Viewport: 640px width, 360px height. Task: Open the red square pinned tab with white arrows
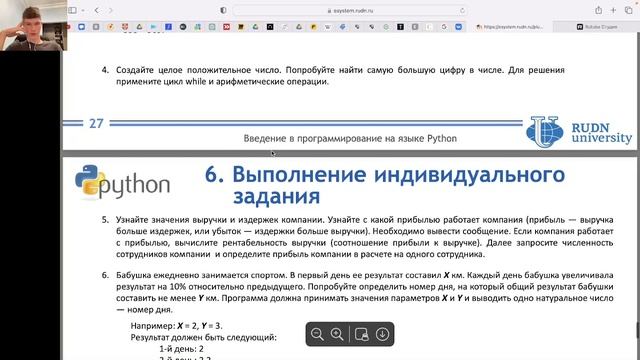[x=227, y=27]
